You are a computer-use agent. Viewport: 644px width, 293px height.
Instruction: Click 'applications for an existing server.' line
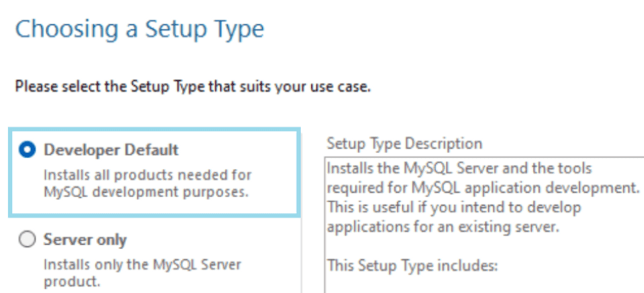[443, 227]
